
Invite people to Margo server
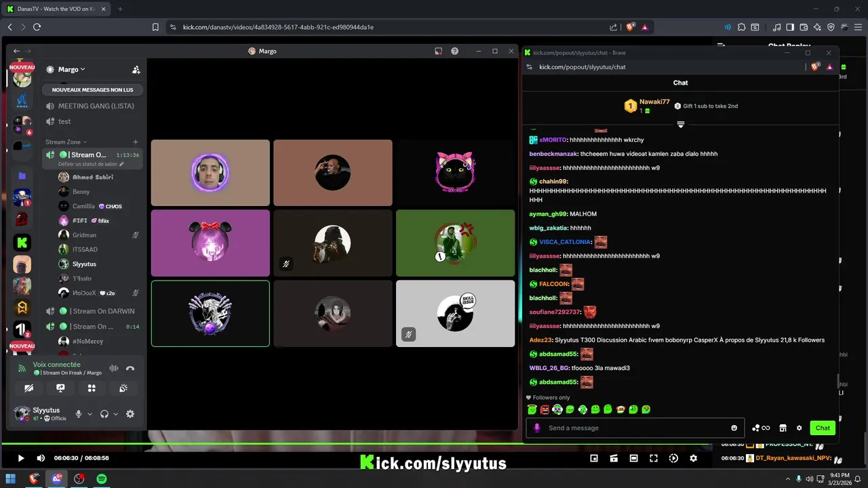tap(136, 69)
